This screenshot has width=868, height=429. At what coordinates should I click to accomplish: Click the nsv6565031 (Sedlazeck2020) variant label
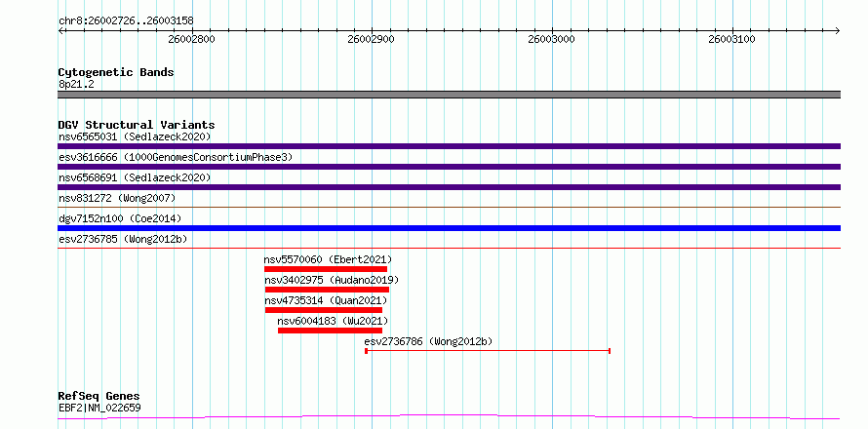135,136
